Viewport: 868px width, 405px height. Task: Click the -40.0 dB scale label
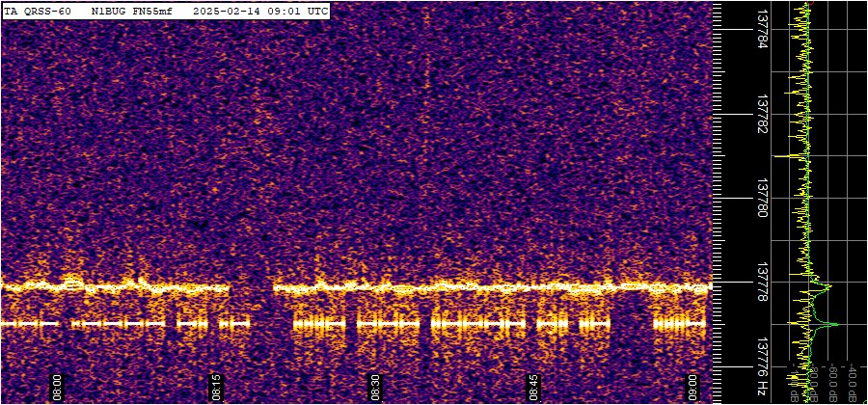852,383
